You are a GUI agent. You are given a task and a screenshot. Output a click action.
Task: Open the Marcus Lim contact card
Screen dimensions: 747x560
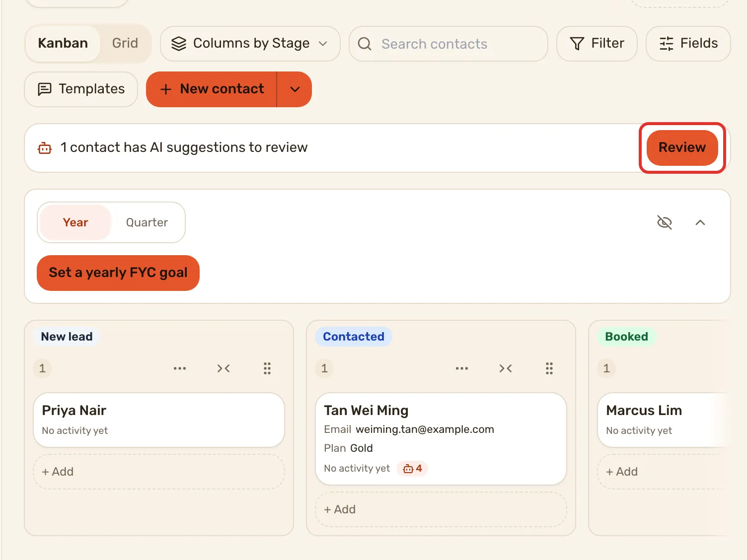(x=664, y=420)
